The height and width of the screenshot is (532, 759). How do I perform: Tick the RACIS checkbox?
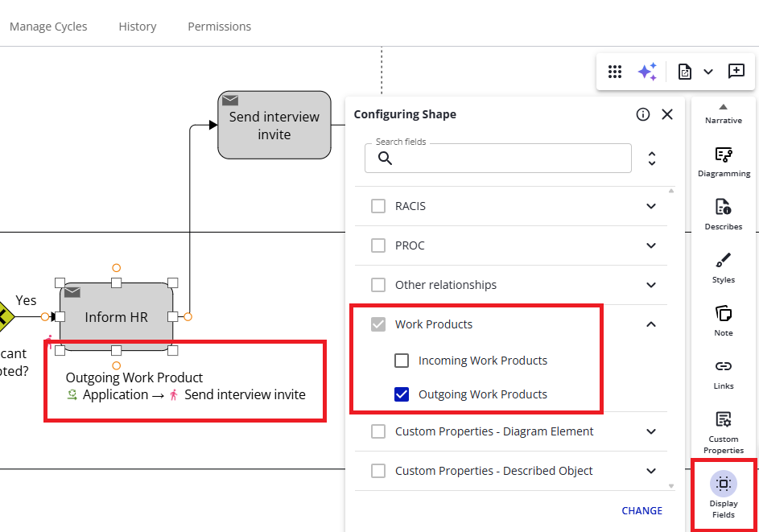(x=378, y=206)
